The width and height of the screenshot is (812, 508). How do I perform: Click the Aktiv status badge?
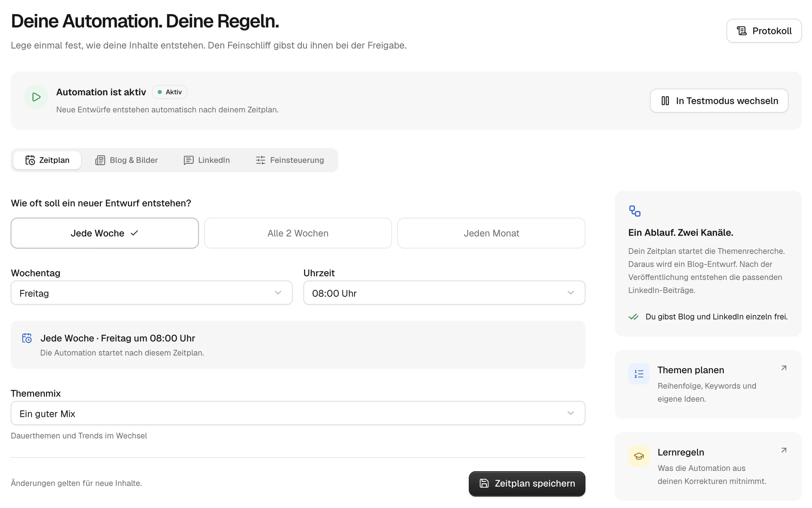[170, 92]
